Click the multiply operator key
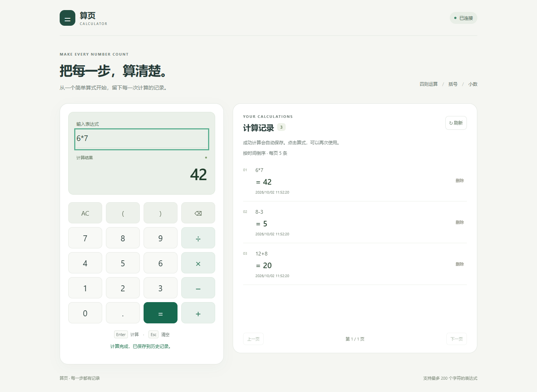 click(x=198, y=263)
